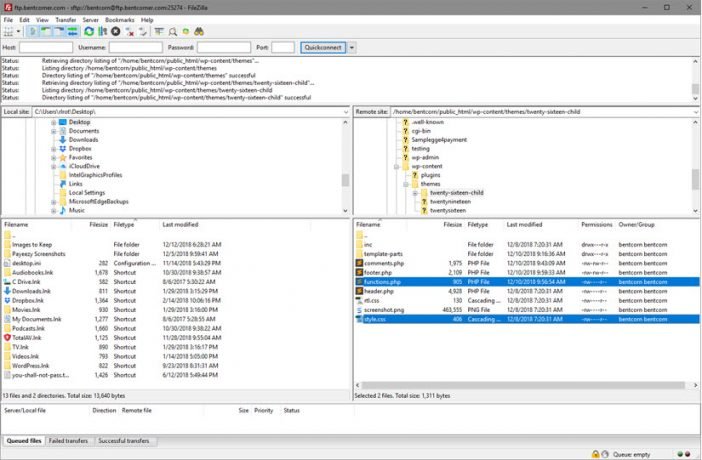Open the directory listing filters icon
Image resolution: width=702 pixels, height=460 pixels.
[159, 31]
